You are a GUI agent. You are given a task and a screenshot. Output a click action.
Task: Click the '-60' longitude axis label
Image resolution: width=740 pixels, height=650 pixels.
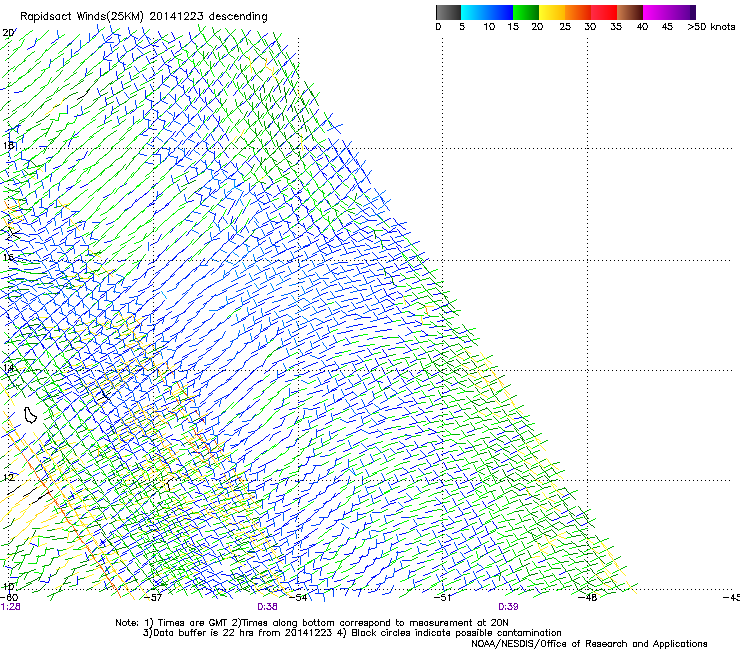point(8,598)
